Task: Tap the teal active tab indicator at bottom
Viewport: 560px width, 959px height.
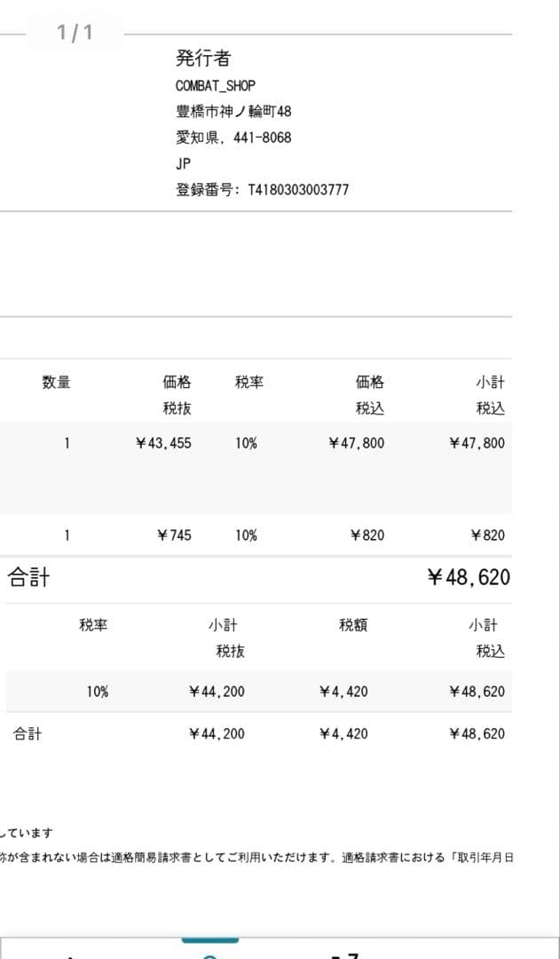Action: [210, 940]
